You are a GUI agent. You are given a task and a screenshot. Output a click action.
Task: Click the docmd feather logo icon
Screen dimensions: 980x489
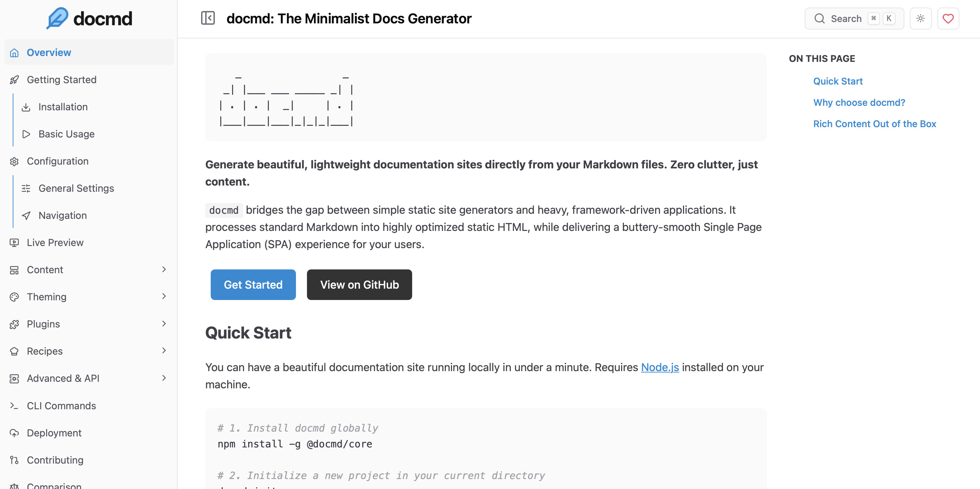click(57, 18)
